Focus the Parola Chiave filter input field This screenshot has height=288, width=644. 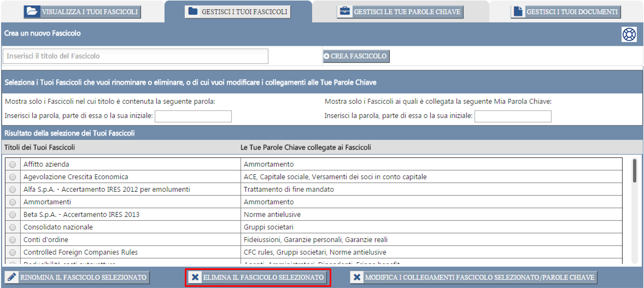pyautogui.click(x=513, y=116)
